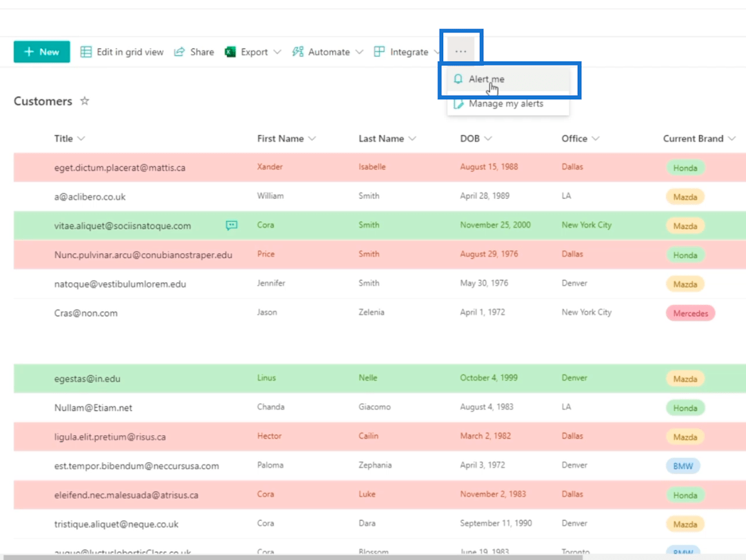Screen dimensions: 746x560
Task: Open eleifend.nec.malesuada@atrisus.ca item
Action: (126, 494)
